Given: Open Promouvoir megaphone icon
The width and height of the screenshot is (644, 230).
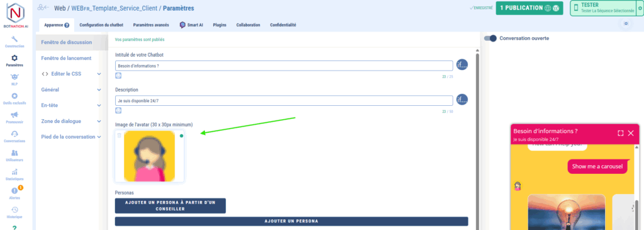Looking at the screenshot, I should [14, 115].
